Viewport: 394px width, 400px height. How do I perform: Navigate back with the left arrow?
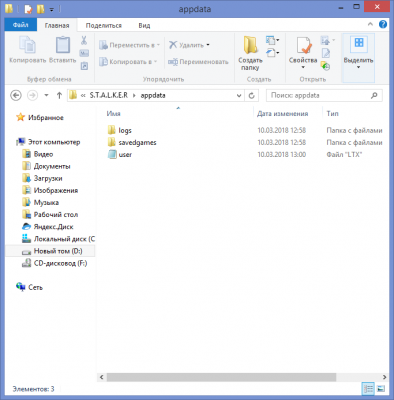coord(16,96)
